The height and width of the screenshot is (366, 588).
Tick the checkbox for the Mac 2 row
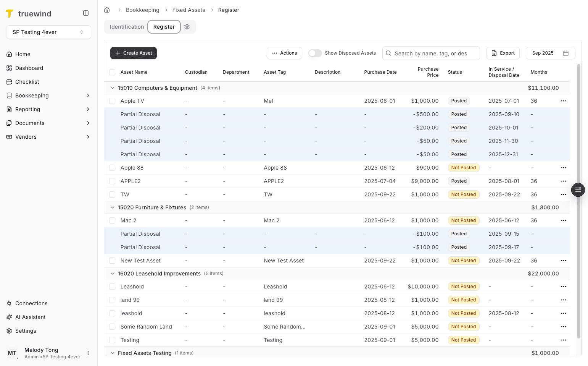(x=112, y=220)
